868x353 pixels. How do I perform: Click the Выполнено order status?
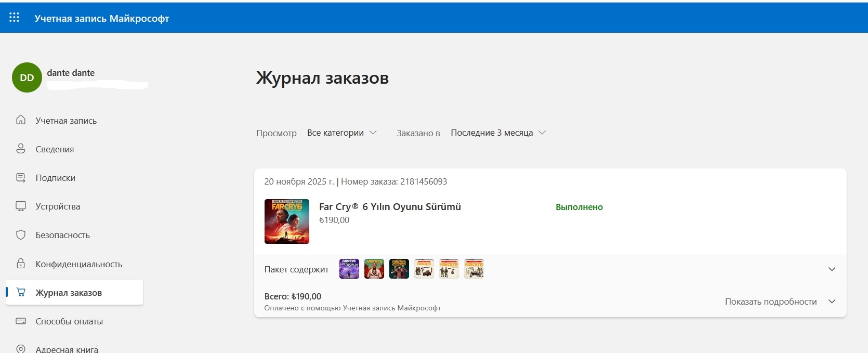(579, 207)
